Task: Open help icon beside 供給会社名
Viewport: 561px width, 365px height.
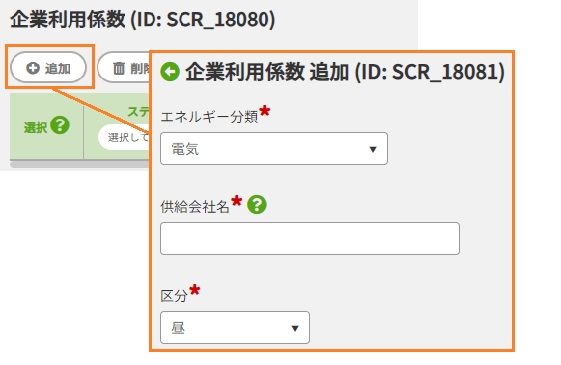Action: (x=257, y=205)
